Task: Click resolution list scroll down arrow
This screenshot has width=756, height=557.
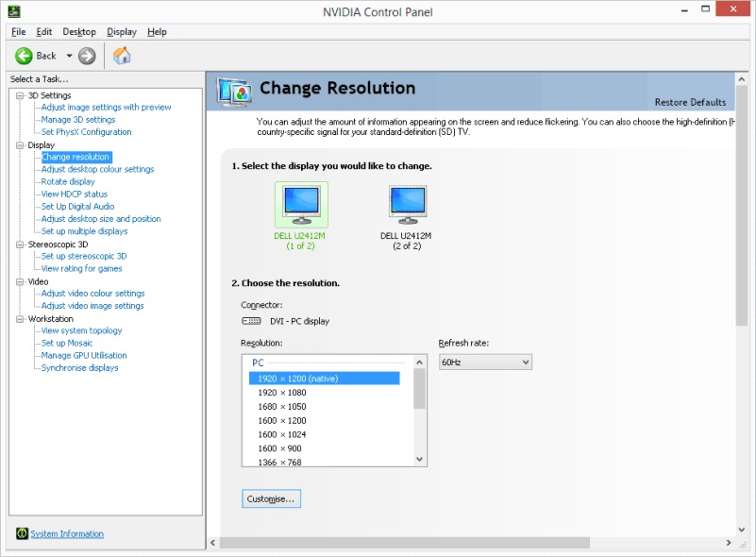Action: pyautogui.click(x=419, y=459)
